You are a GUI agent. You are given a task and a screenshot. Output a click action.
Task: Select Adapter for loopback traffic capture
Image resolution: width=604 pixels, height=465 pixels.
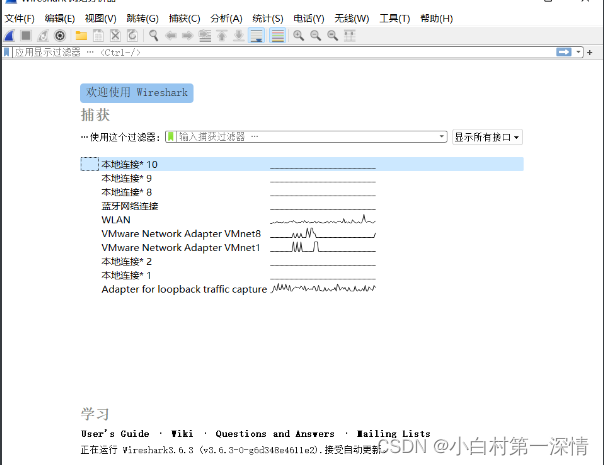pyautogui.click(x=302, y=289)
